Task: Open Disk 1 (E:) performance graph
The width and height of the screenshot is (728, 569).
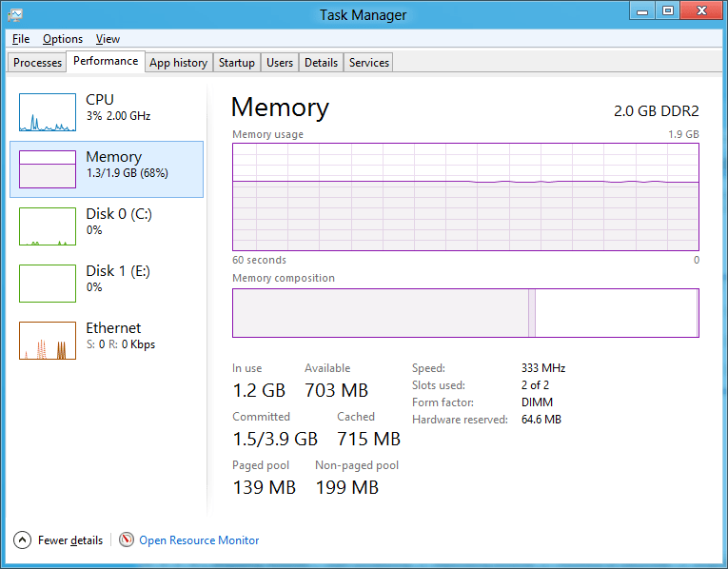Action: tap(48, 284)
